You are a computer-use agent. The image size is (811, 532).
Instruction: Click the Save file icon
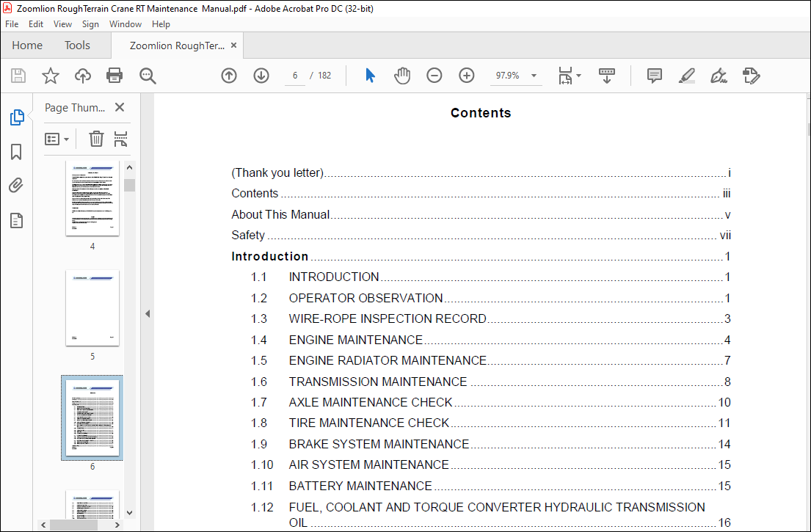coord(18,76)
